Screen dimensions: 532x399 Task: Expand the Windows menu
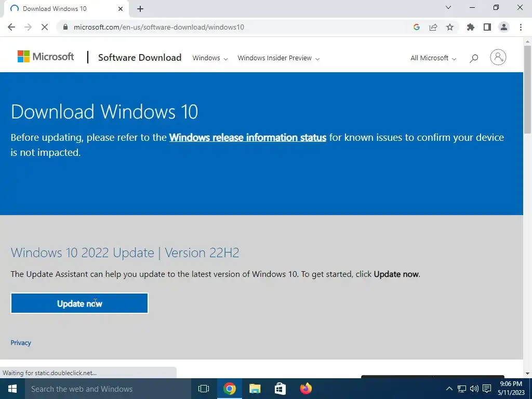(210, 58)
